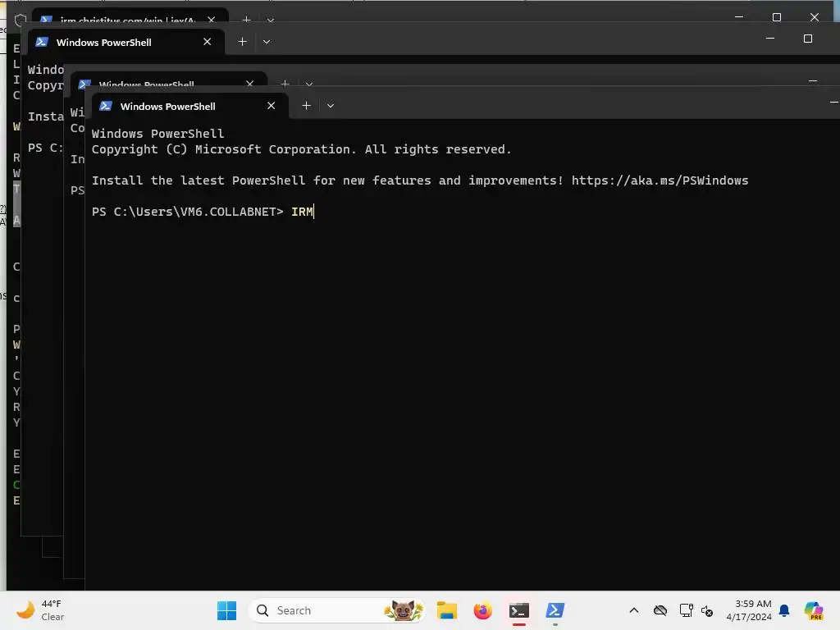Open the clock and date panel

point(749,610)
